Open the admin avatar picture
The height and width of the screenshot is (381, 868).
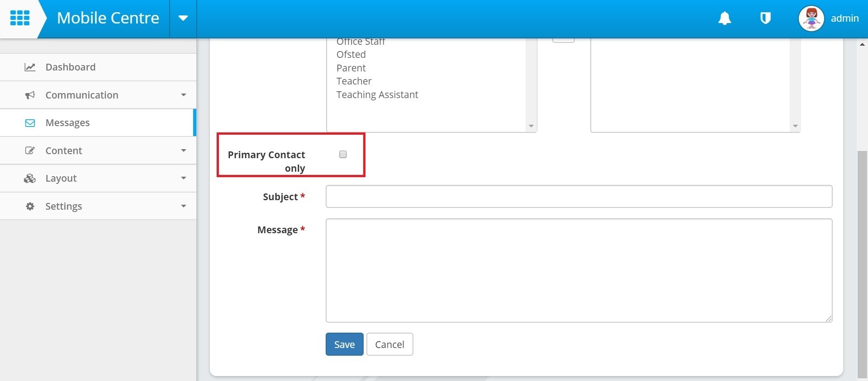click(811, 19)
